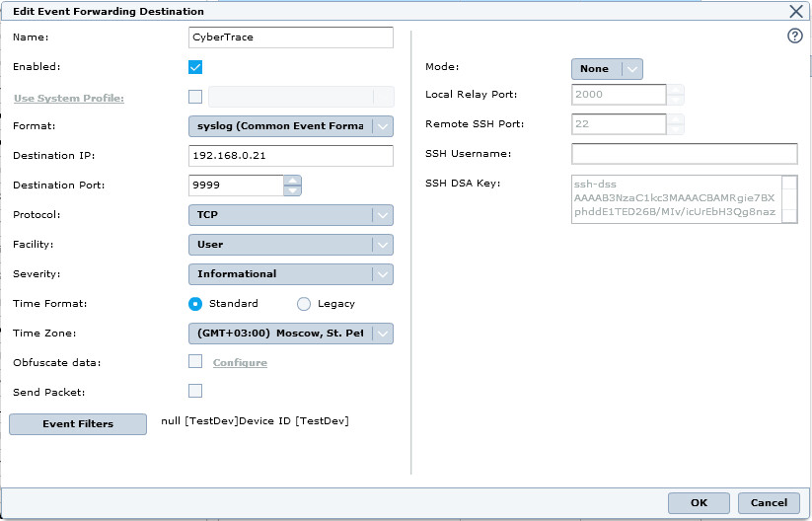Viewport: 812px width, 521px height.
Task: Close the Edit Event Forwarding Destination dialog
Action: (796, 11)
